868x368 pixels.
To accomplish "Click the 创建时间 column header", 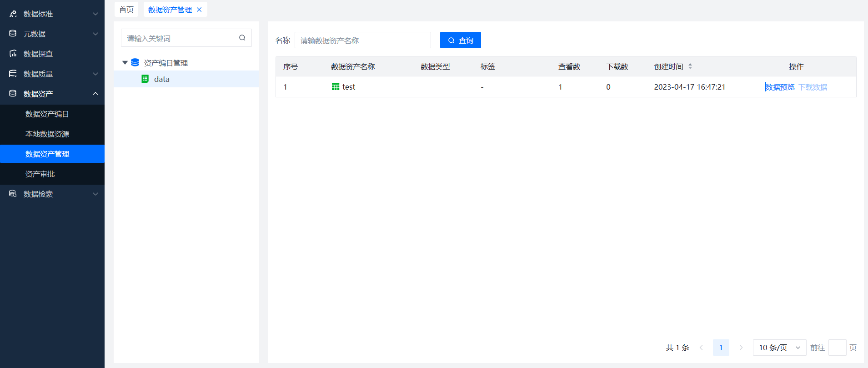I will click(x=668, y=66).
